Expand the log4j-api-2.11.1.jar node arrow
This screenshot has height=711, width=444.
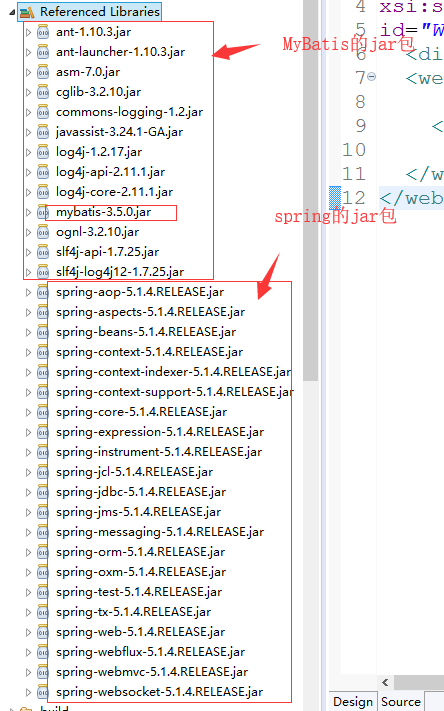(x=28, y=172)
